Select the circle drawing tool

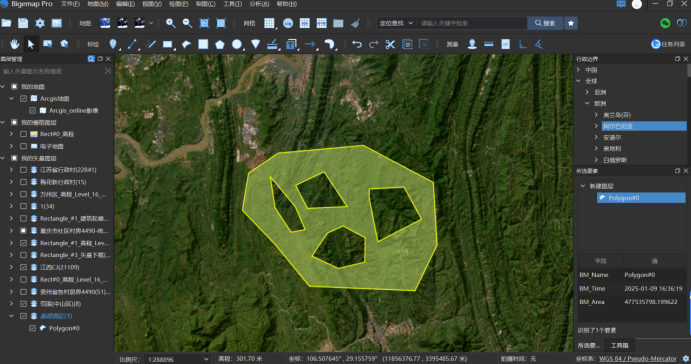pos(237,44)
